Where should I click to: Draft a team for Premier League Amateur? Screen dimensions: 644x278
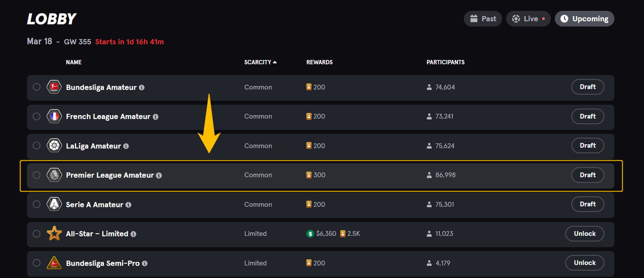click(587, 175)
